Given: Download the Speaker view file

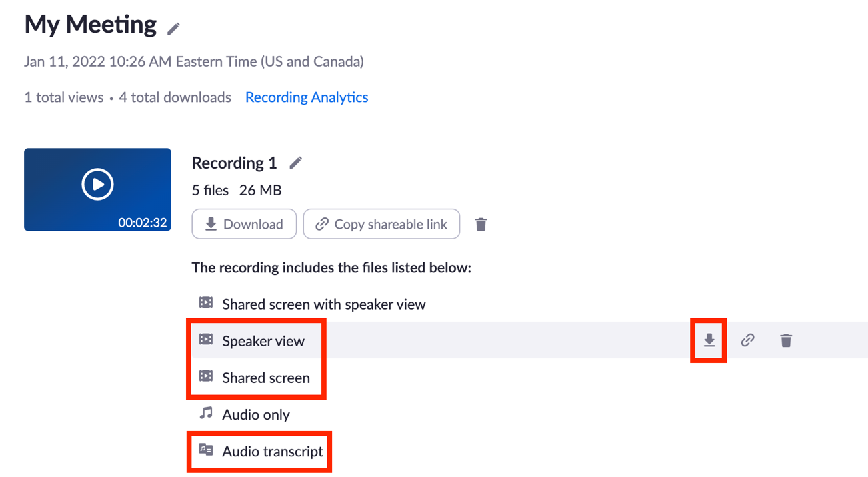Looking at the screenshot, I should click(x=709, y=340).
